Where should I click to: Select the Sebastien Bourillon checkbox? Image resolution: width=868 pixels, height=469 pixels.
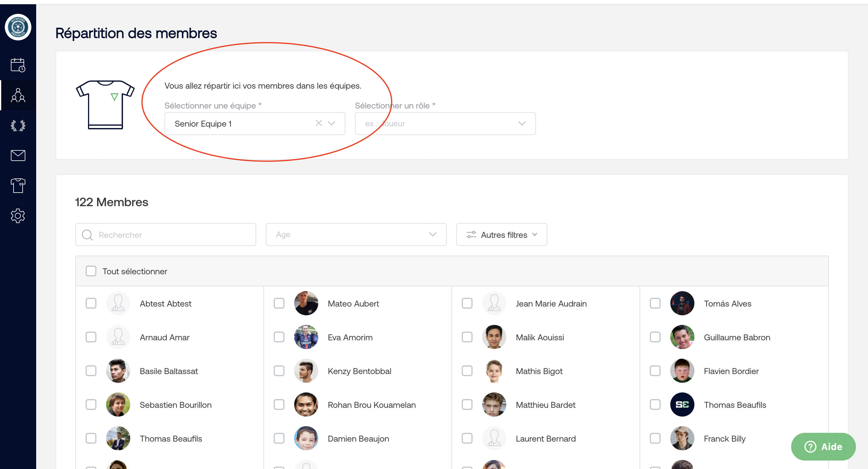[x=91, y=404]
